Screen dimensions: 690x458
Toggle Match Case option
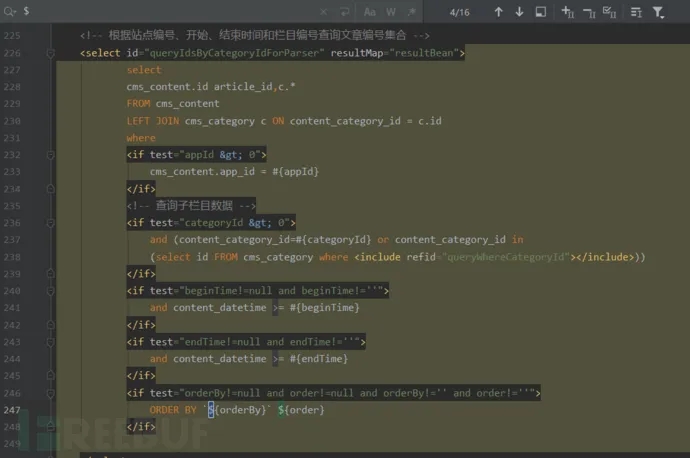(369, 12)
